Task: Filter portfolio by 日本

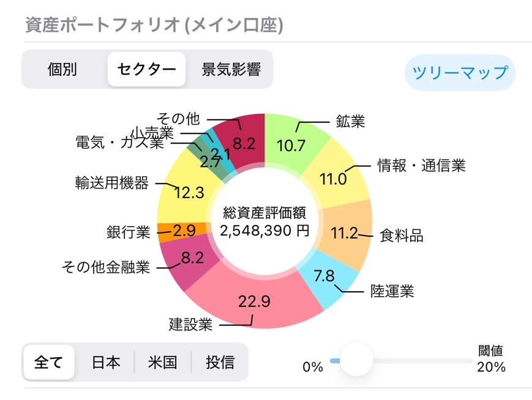Action: click(105, 362)
